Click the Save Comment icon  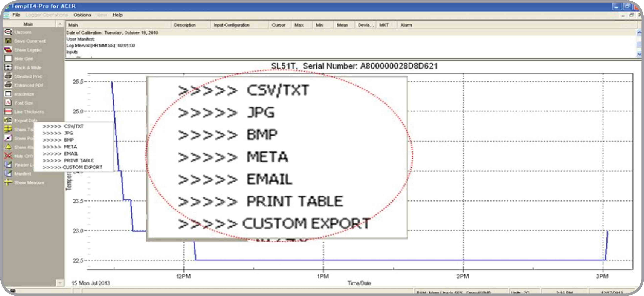(8, 41)
